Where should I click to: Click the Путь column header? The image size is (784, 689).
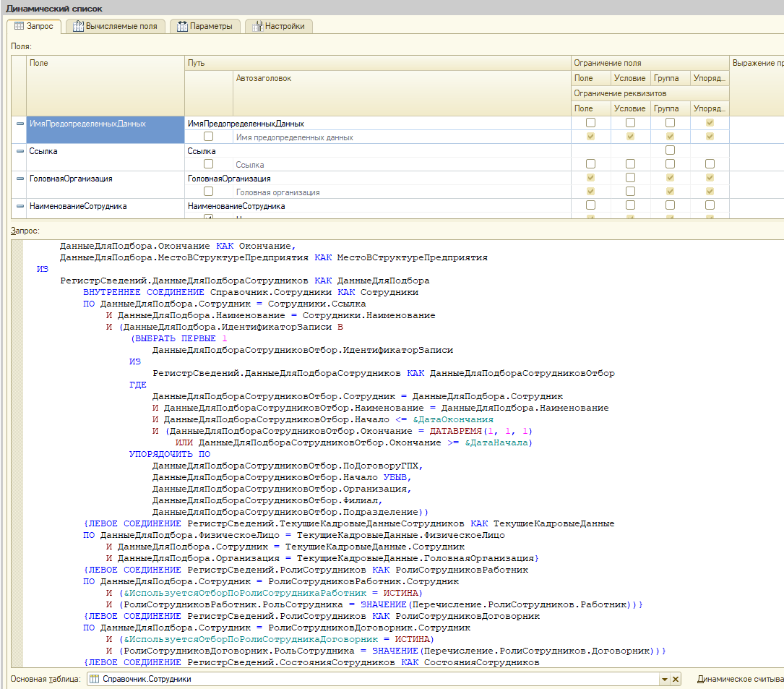195,64
